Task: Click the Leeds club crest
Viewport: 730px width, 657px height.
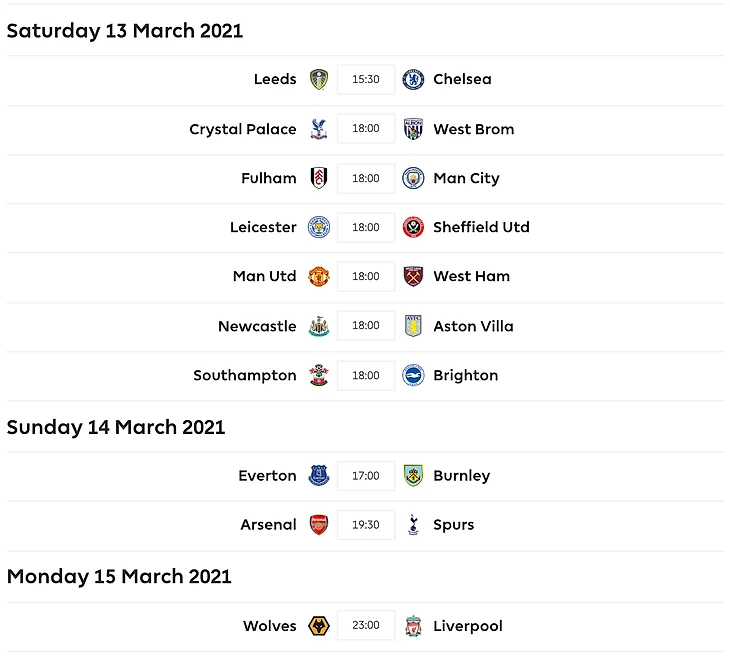Action: 319,80
